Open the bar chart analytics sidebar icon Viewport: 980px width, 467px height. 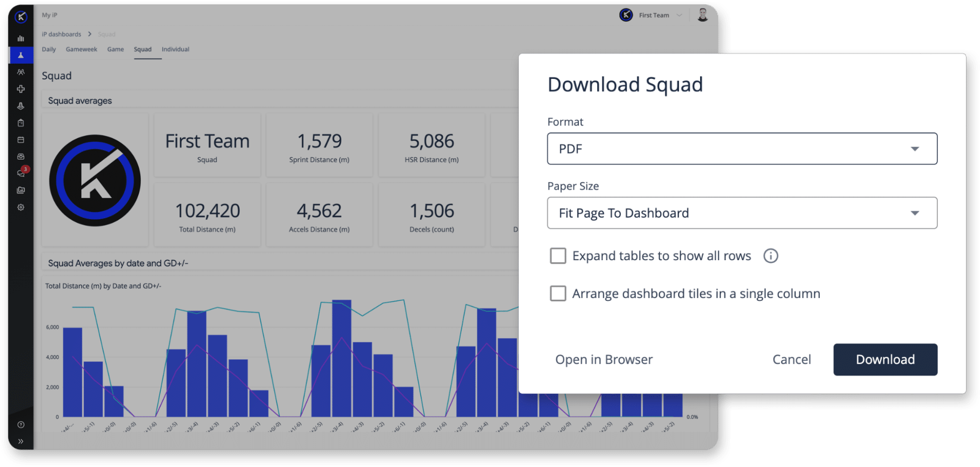(21, 38)
